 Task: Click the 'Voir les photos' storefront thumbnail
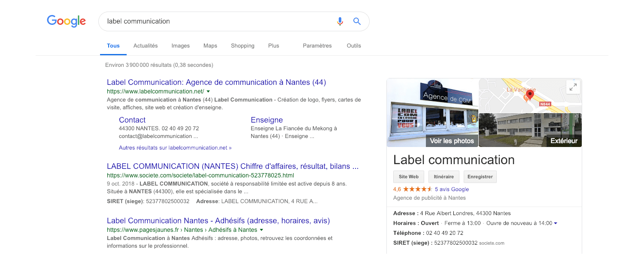[432, 113]
